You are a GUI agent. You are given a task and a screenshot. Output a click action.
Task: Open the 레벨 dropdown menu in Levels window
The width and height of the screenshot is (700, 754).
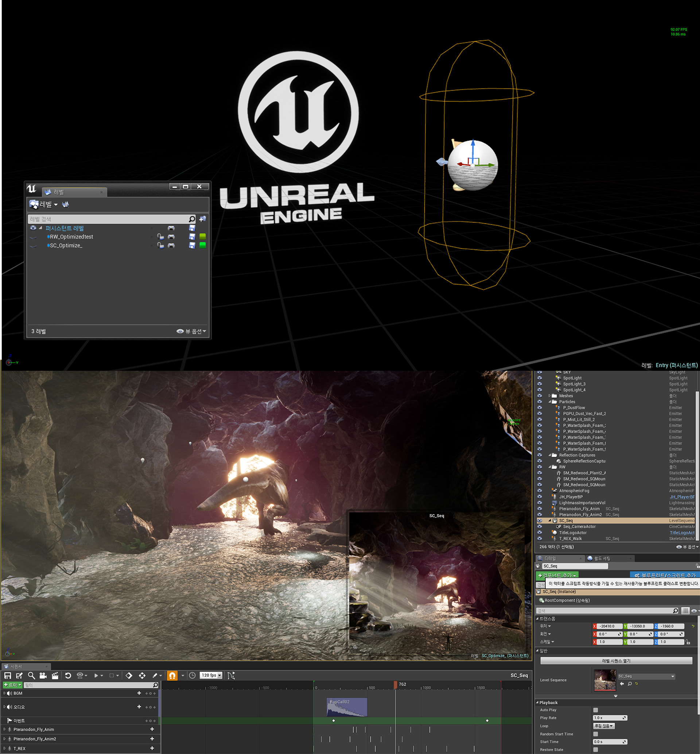tap(44, 204)
